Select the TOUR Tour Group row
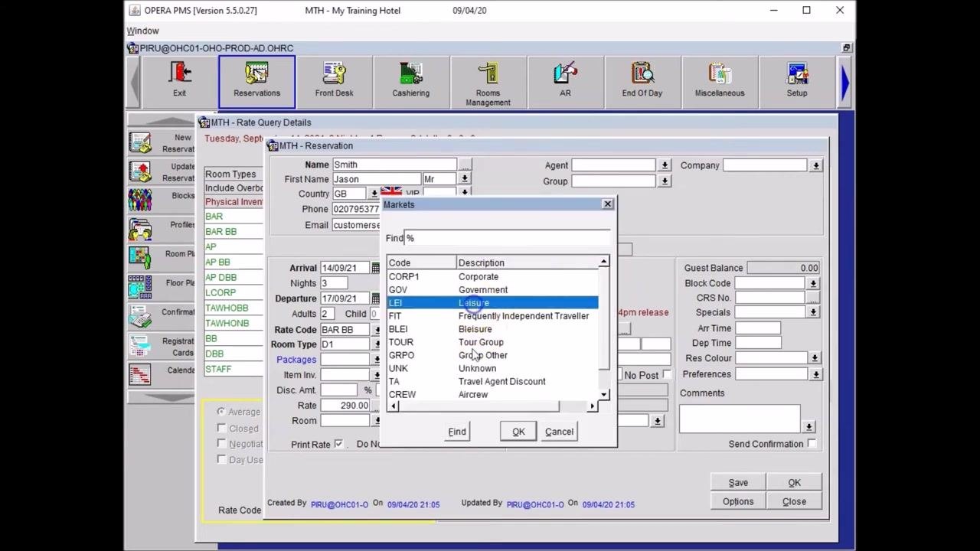 click(x=492, y=341)
